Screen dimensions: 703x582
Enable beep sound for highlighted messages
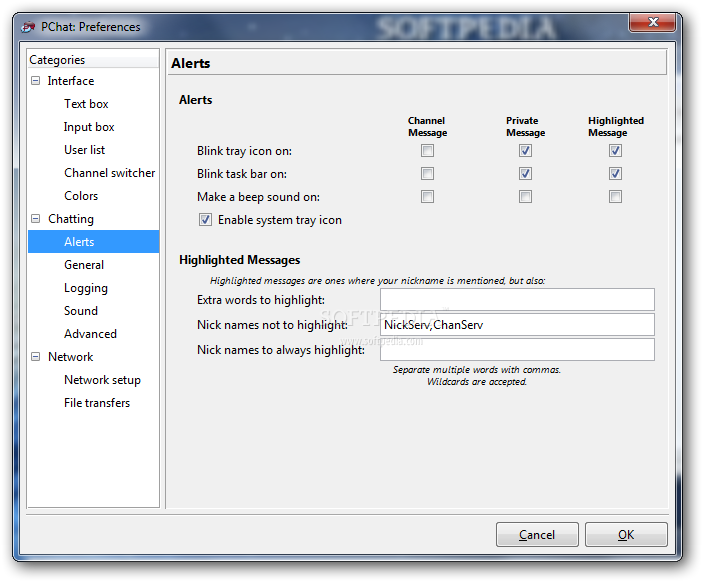pyautogui.click(x=615, y=196)
